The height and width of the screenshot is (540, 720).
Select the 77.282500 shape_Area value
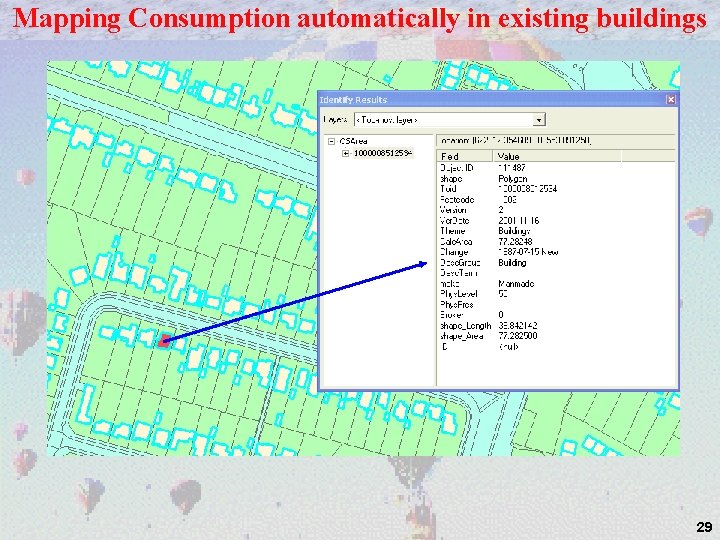[x=518, y=336]
